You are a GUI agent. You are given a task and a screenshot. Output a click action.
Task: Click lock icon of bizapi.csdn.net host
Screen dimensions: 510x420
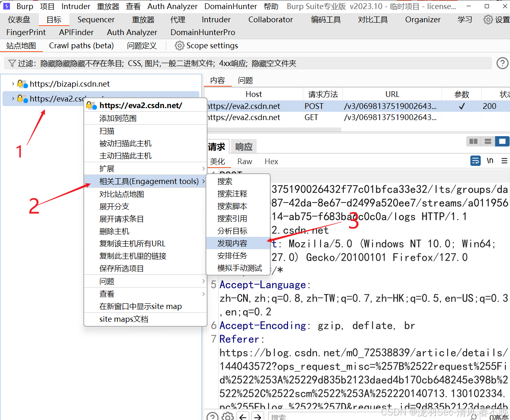click(22, 84)
